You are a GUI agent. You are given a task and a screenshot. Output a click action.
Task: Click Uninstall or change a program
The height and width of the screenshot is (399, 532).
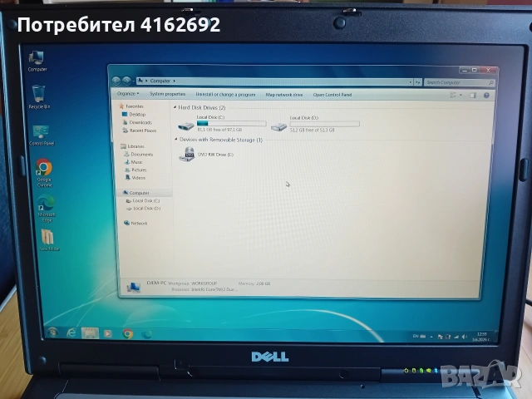coord(225,94)
